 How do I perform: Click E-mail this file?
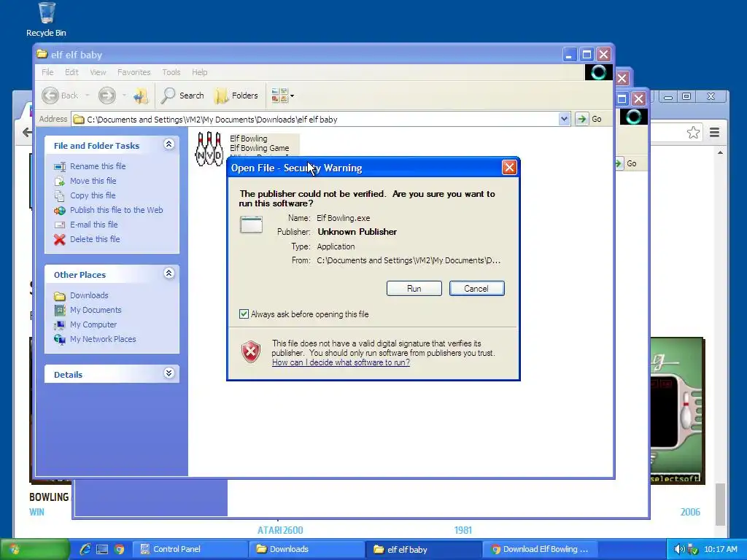pyautogui.click(x=94, y=225)
